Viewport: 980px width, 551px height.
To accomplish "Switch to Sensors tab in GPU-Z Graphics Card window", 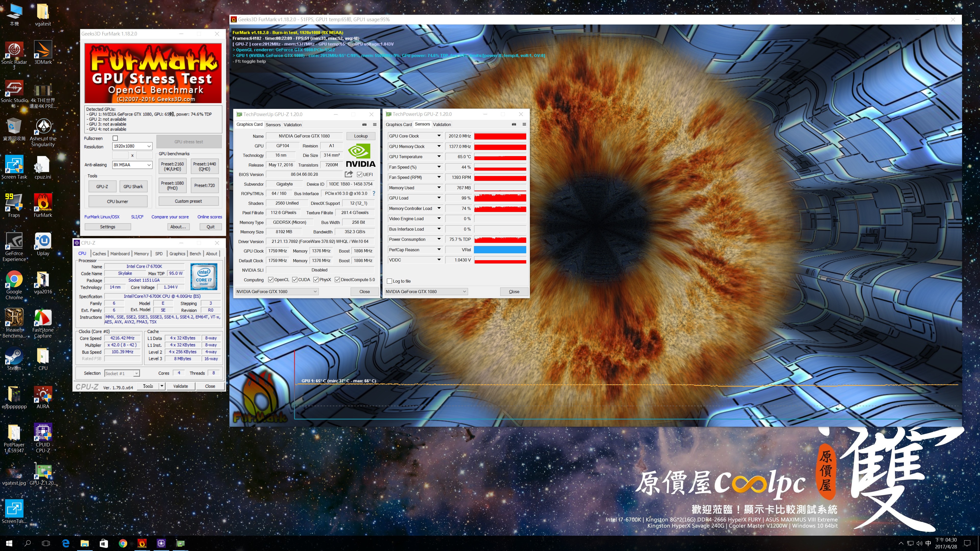I will (273, 125).
